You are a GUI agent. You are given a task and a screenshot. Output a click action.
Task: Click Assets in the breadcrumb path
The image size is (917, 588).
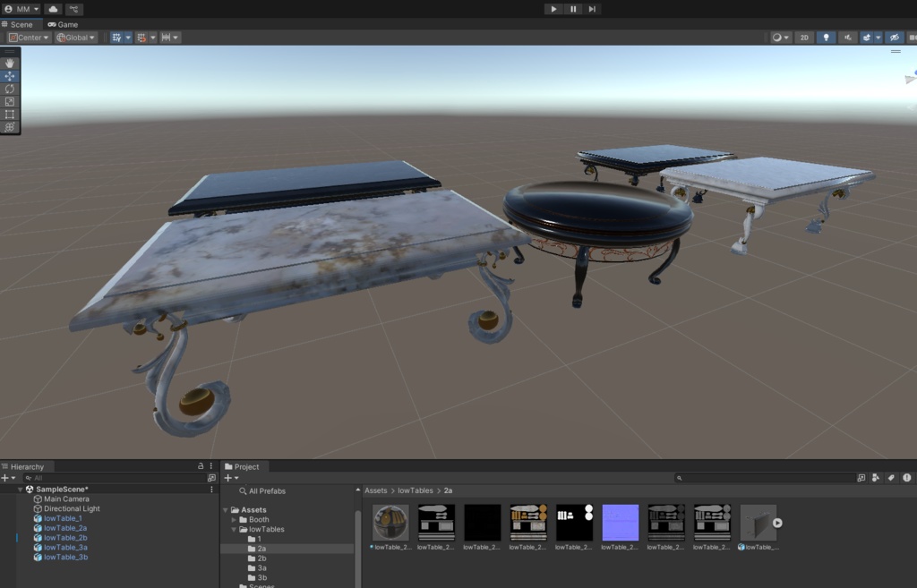coord(375,490)
